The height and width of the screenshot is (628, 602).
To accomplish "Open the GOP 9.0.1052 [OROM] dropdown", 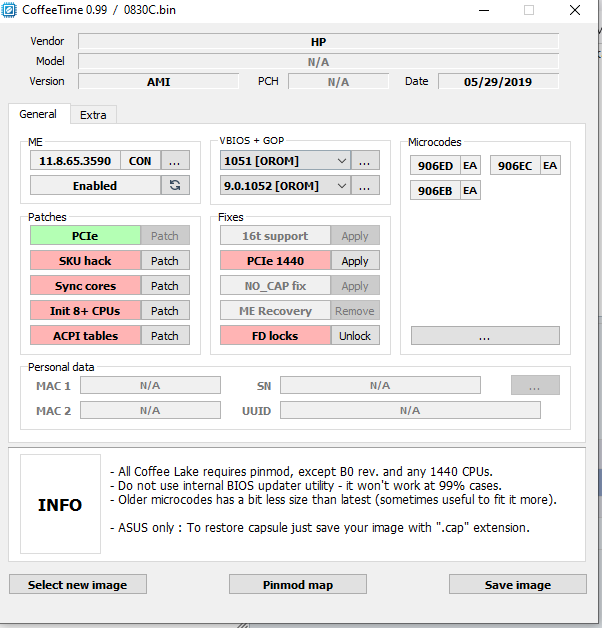I will click(285, 186).
